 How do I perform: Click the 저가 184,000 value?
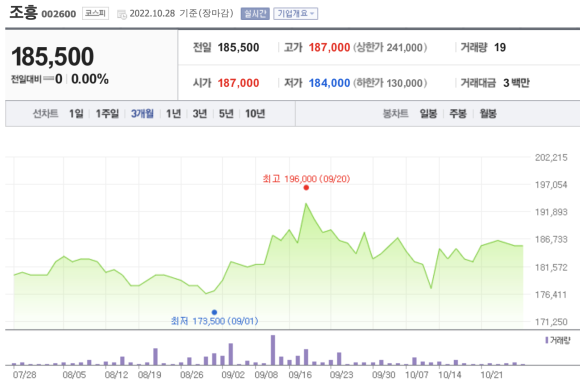click(329, 83)
